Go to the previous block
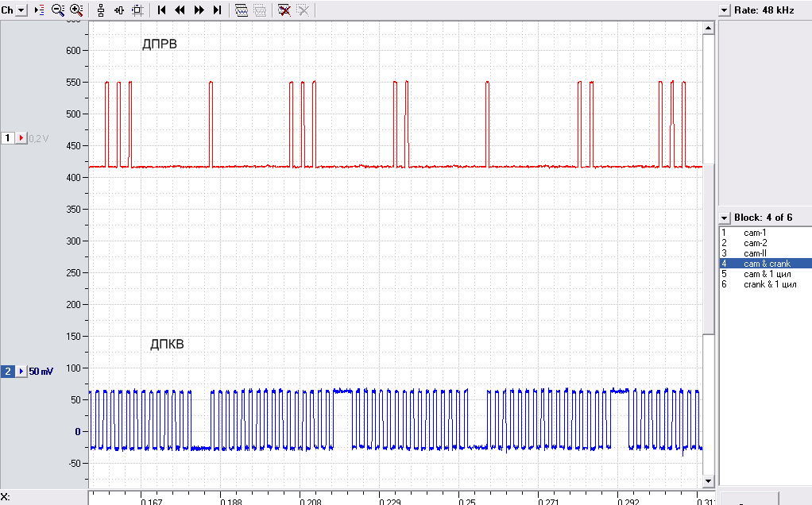 pyautogui.click(x=180, y=10)
